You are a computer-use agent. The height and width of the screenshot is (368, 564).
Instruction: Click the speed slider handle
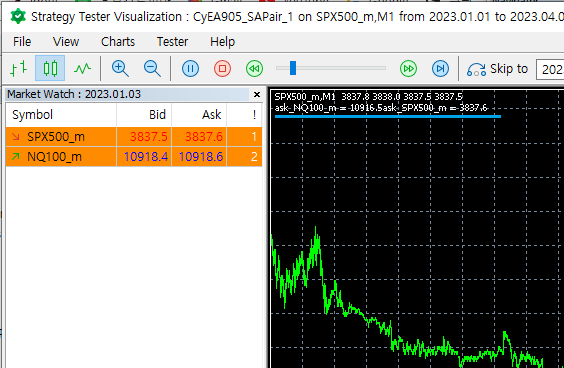293,68
